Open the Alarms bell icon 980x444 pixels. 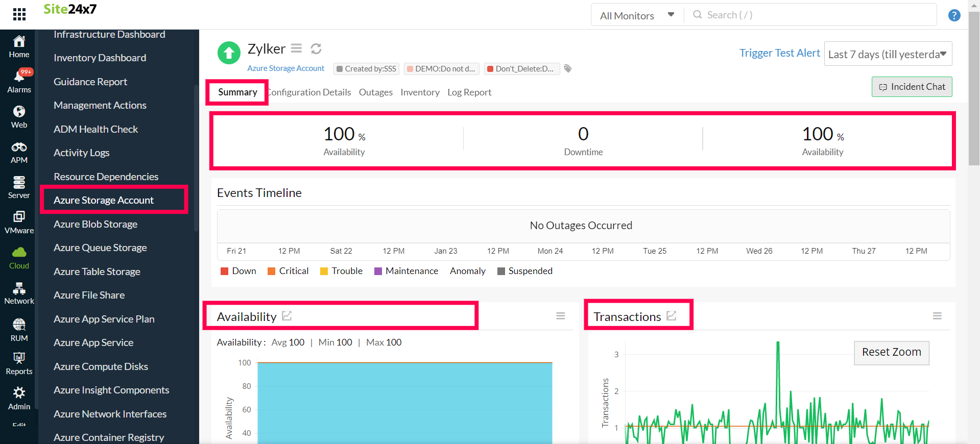pyautogui.click(x=19, y=77)
